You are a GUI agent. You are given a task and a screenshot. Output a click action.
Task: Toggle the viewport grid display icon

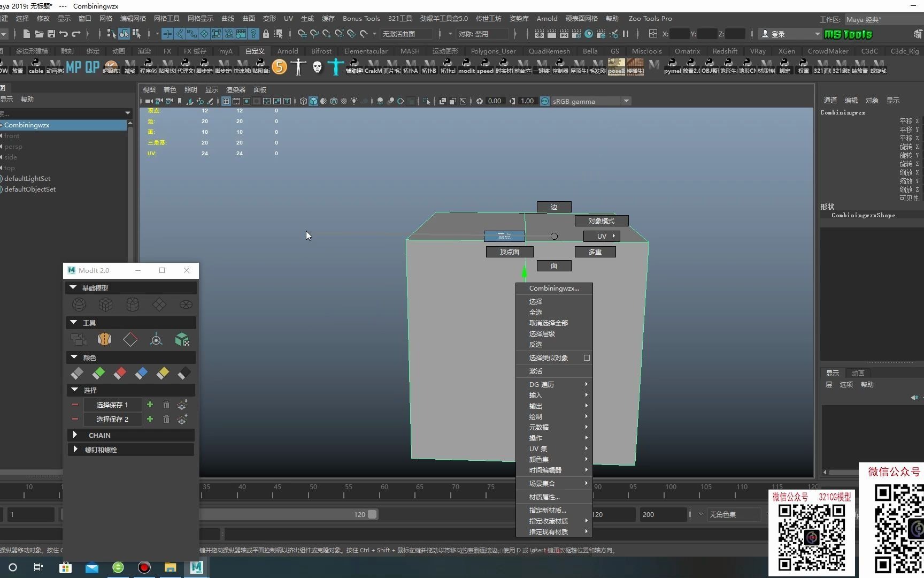point(226,101)
